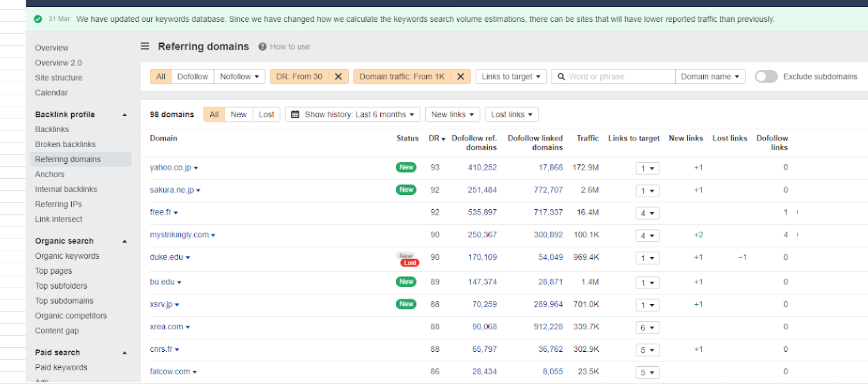Select the All link type filter
This screenshot has height=384, width=868.
coord(160,76)
